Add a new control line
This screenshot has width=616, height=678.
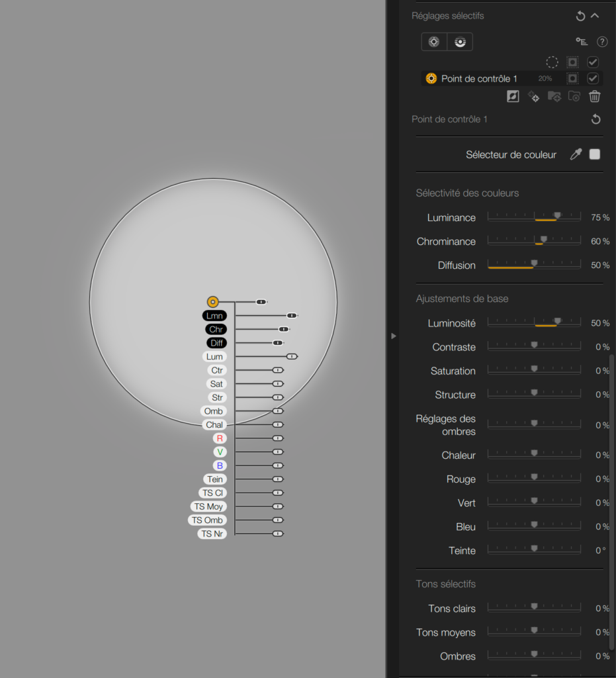click(x=460, y=42)
